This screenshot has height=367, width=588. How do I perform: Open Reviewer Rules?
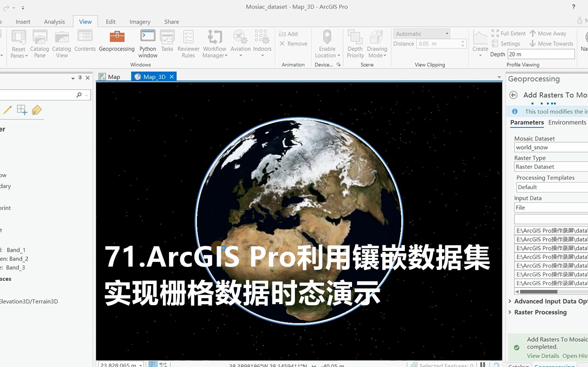tap(188, 43)
